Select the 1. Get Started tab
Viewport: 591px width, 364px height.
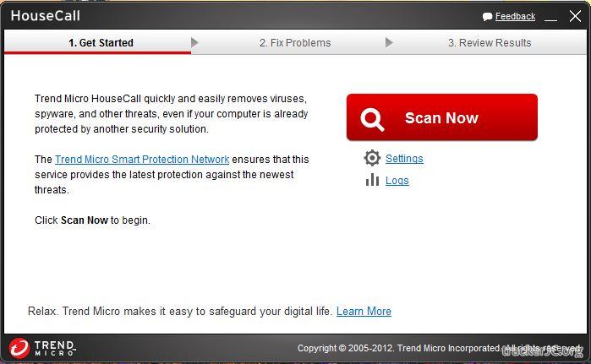(101, 42)
